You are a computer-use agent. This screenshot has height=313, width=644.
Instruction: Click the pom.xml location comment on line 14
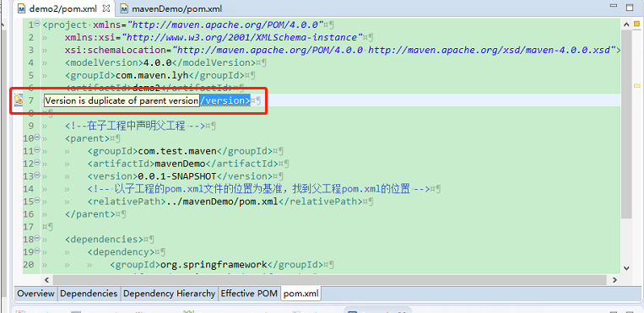click(258, 189)
